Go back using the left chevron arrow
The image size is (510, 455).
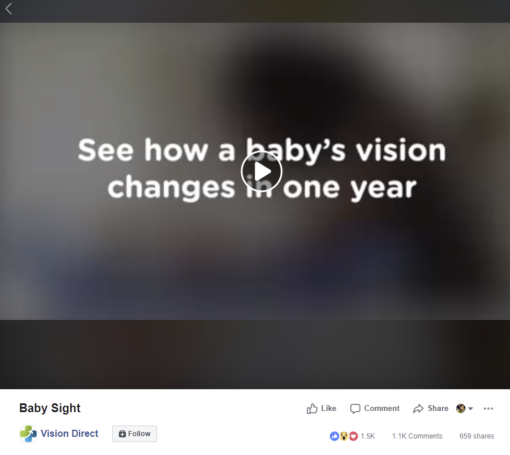9,9
